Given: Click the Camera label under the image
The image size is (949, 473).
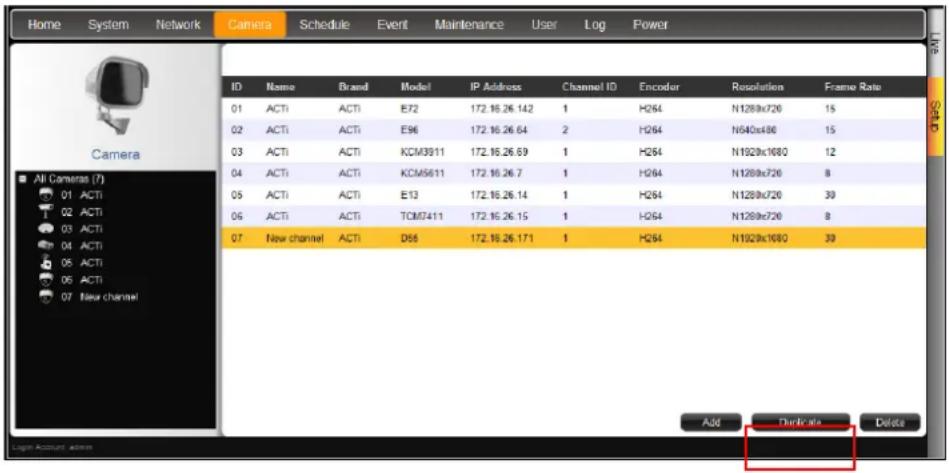Looking at the screenshot, I should click(x=116, y=155).
